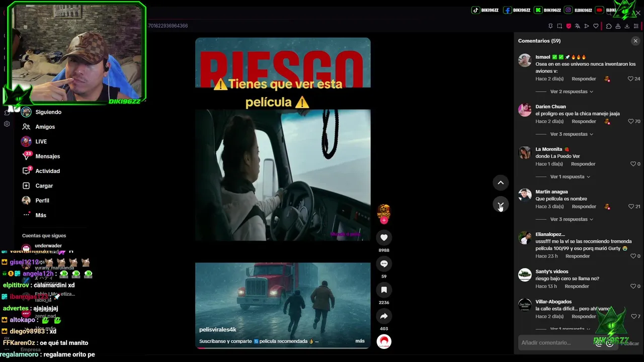Expand video caption with más

pyautogui.click(x=360, y=341)
